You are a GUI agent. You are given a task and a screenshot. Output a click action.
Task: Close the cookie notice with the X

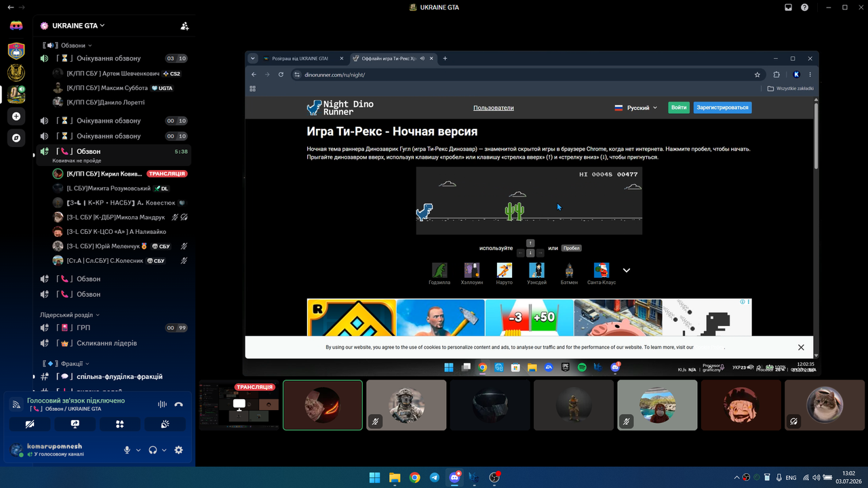801,347
